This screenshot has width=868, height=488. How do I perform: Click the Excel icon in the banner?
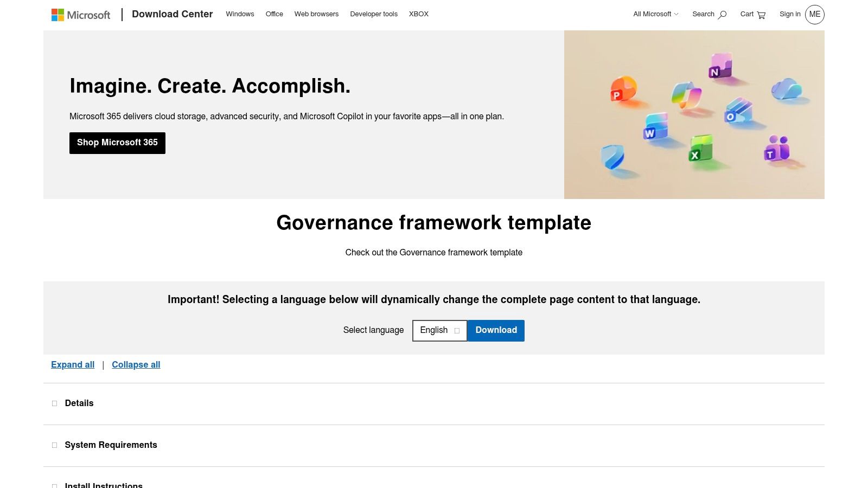[x=700, y=149]
